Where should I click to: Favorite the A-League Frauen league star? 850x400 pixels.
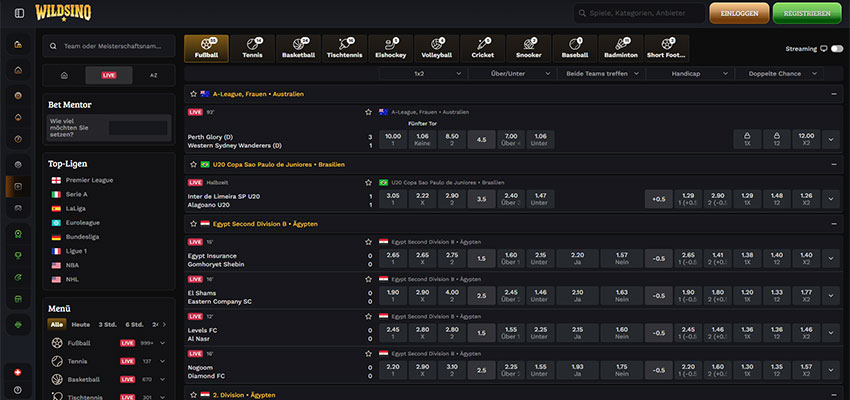(x=194, y=94)
